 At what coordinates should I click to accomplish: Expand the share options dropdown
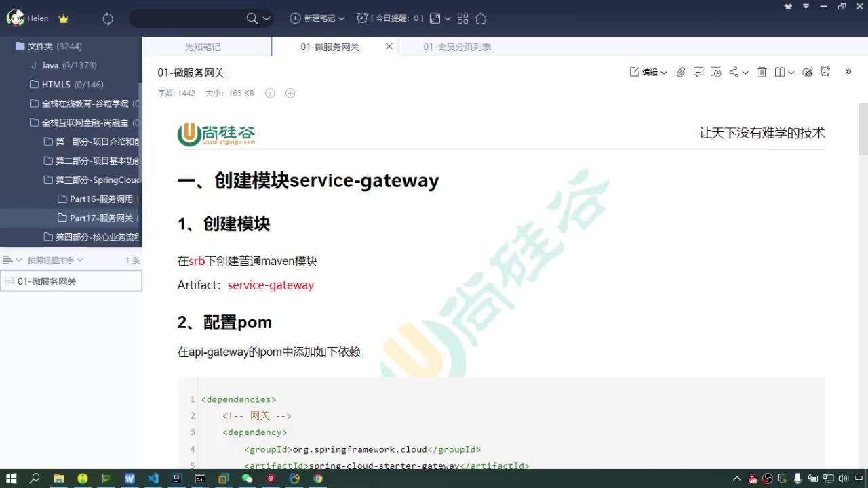click(x=745, y=73)
